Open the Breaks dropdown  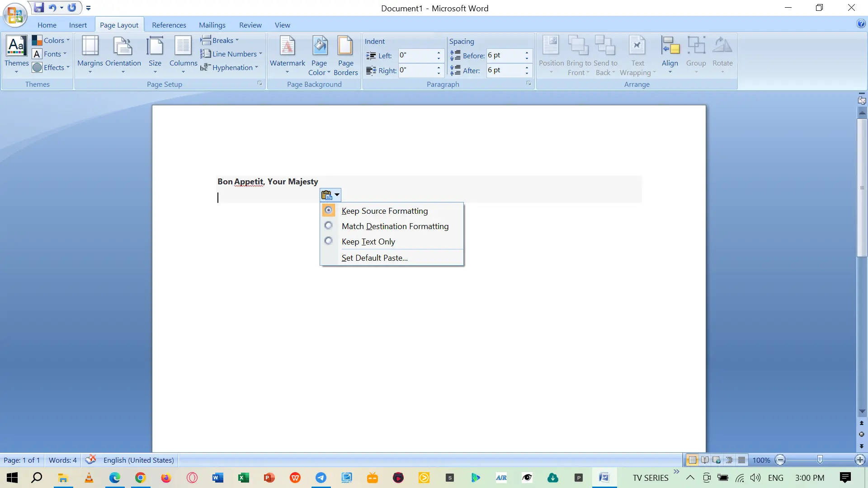[220, 40]
